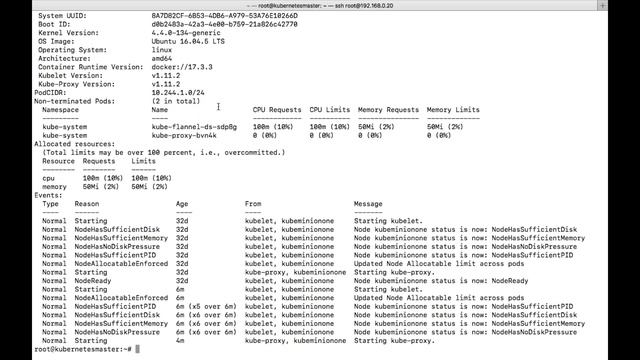Image resolution: width=640 pixels, height=360 pixels.
Task: Click NodeHasSufficientDisk reason in the 32d row
Action: coord(117,229)
